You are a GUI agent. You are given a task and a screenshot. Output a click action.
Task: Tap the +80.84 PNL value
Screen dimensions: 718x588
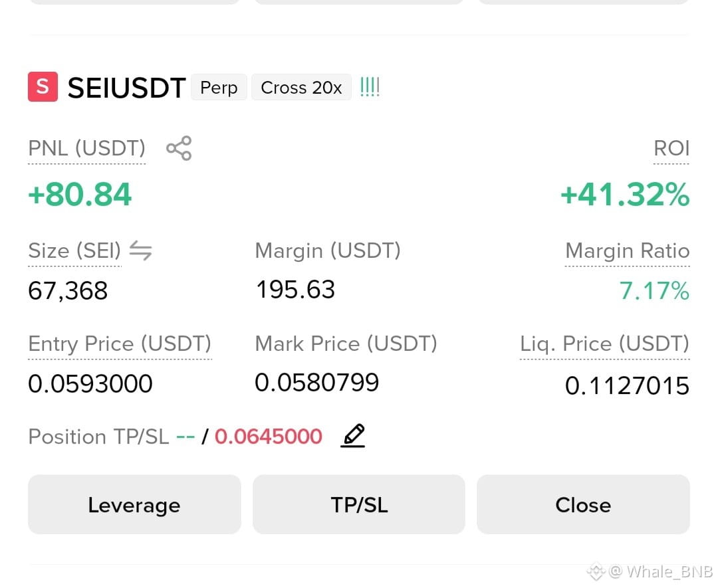[80, 195]
